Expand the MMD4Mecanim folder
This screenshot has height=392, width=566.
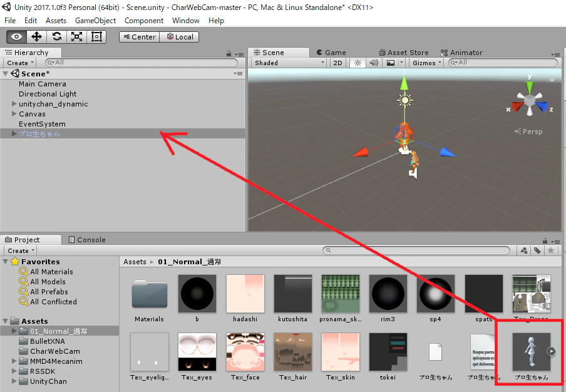tap(14, 361)
